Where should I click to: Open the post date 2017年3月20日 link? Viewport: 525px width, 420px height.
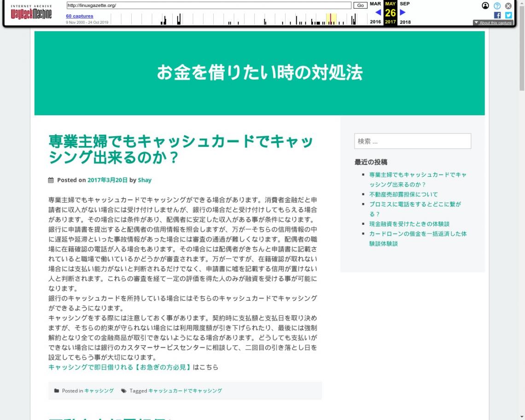[x=107, y=180]
